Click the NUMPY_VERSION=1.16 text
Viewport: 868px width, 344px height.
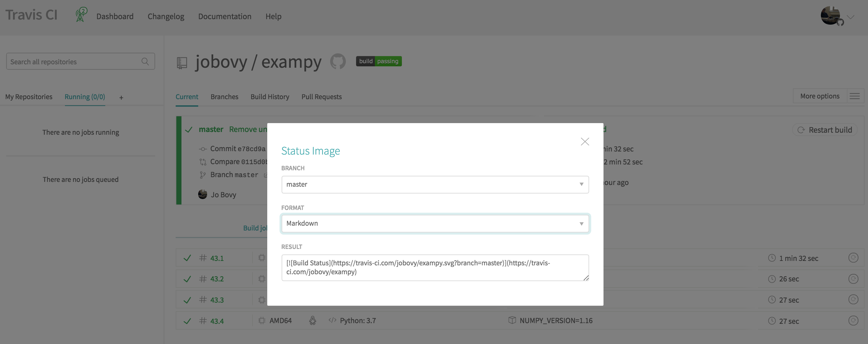pos(556,321)
